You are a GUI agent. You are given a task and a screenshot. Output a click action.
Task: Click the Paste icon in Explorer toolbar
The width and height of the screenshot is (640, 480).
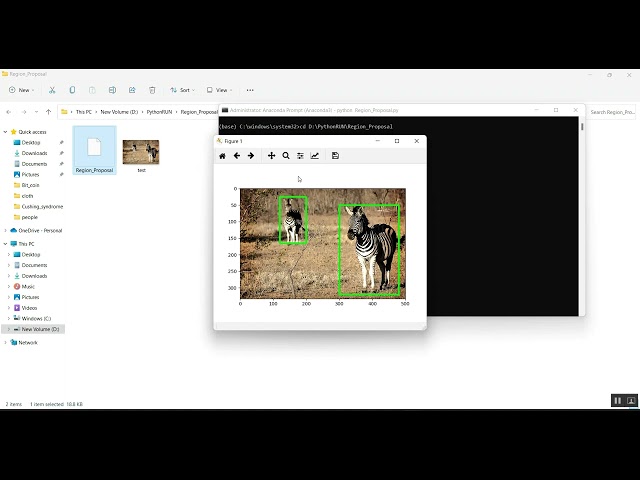click(92, 90)
